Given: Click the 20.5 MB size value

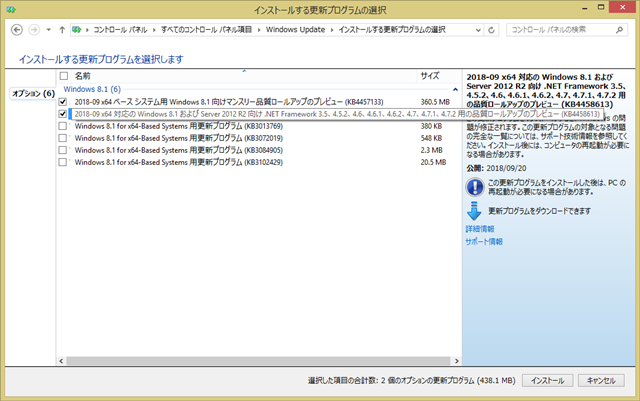Looking at the screenshot, I should tap(433, 162).
